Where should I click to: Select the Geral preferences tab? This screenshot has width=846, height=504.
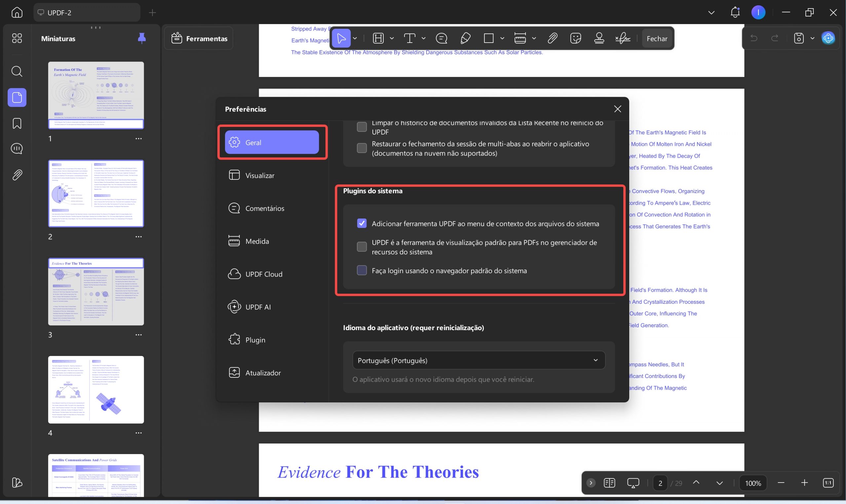click(x=272, y=142)
